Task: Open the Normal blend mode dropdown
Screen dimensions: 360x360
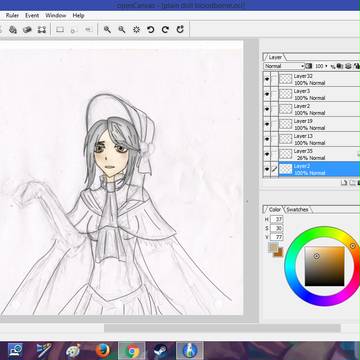Action: point(284,66)
